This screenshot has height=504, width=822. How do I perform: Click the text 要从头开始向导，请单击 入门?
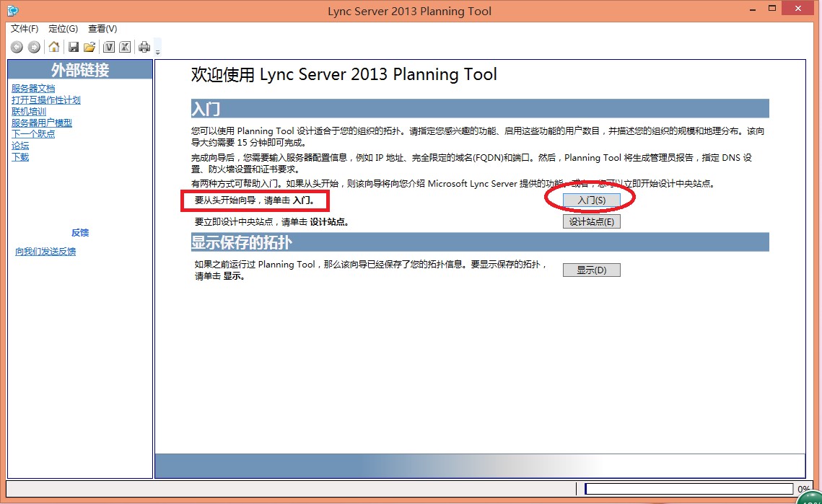tap(255, 200)
